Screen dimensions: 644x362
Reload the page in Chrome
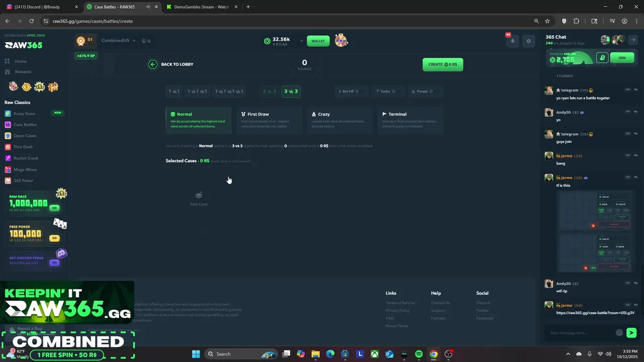pyautogui.click(x=31, y=21)
